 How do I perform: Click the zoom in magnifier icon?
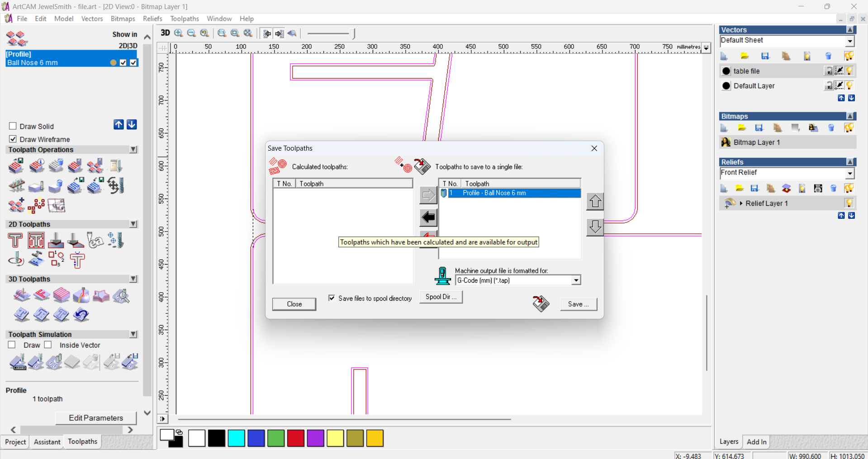coord(179,33)
